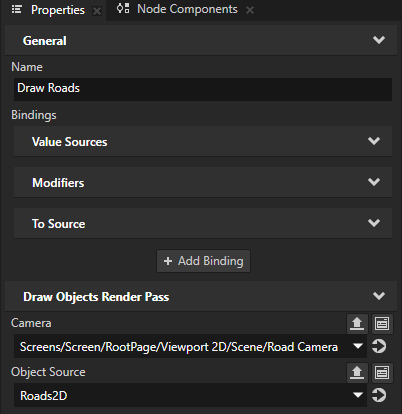Expand the Modifiers section
The image size is (402, 414).
point(374,182)
